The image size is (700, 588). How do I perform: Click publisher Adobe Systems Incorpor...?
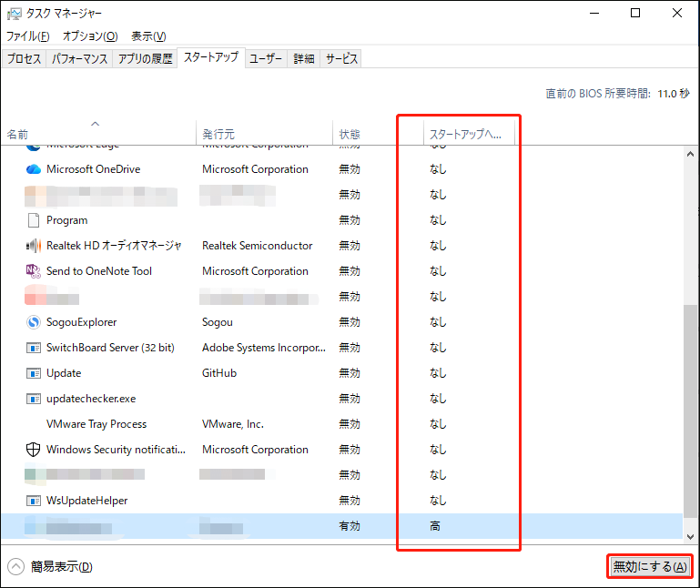[264, 348]
